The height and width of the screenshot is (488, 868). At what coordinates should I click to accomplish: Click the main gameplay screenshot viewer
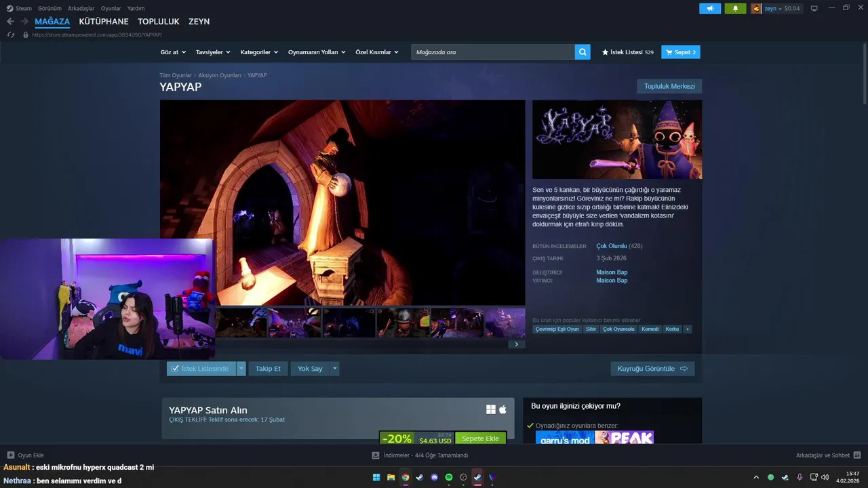point(342,203)
